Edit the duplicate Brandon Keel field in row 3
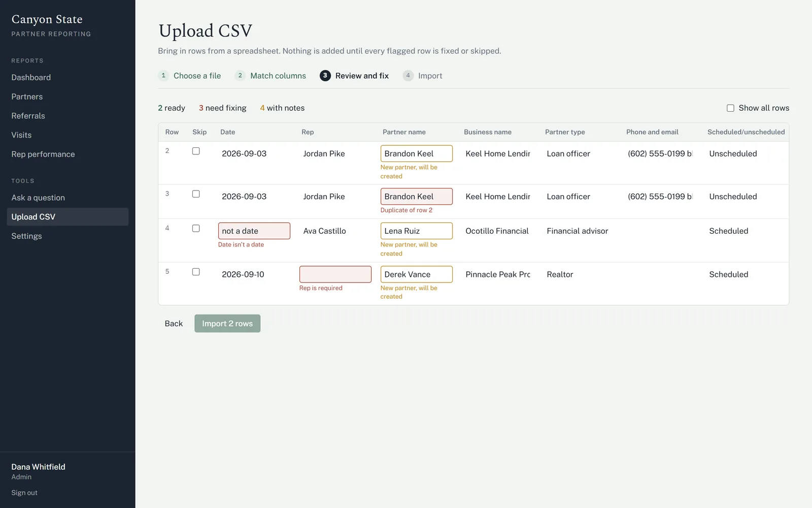 [417, 197]
